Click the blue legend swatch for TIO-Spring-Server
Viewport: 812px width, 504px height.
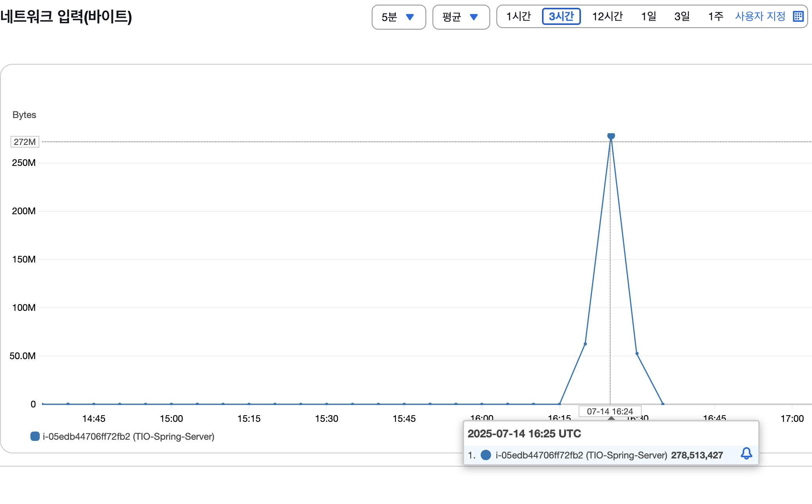(35, 436)
